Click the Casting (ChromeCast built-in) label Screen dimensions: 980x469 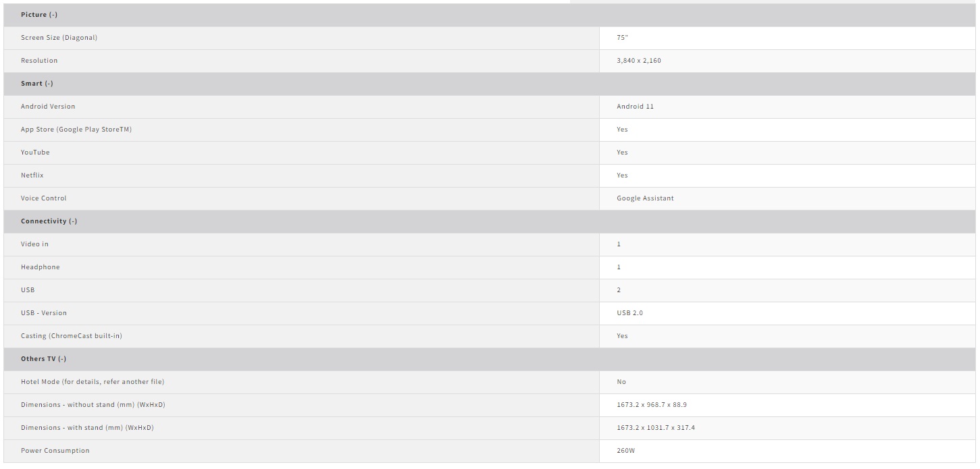click(72, 336)
